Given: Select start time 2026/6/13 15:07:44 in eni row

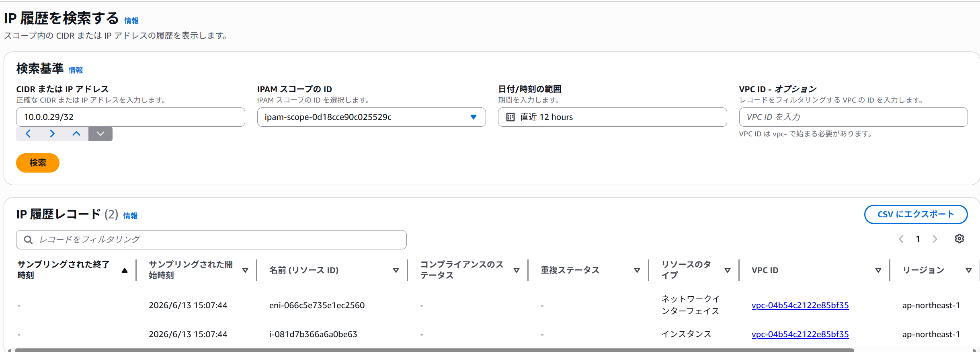Looking at the screenshot, I should click(188, 305).
